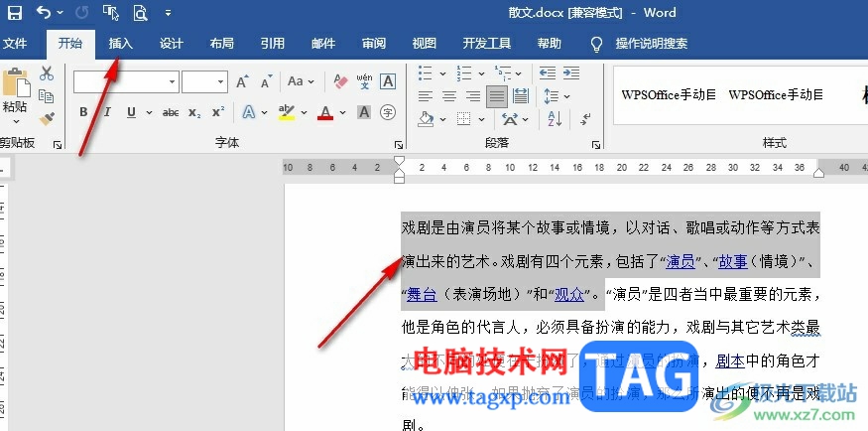The image size is (868, 431).
Task: Apply multilevel list icon
Action: click(x=503, y=73)
